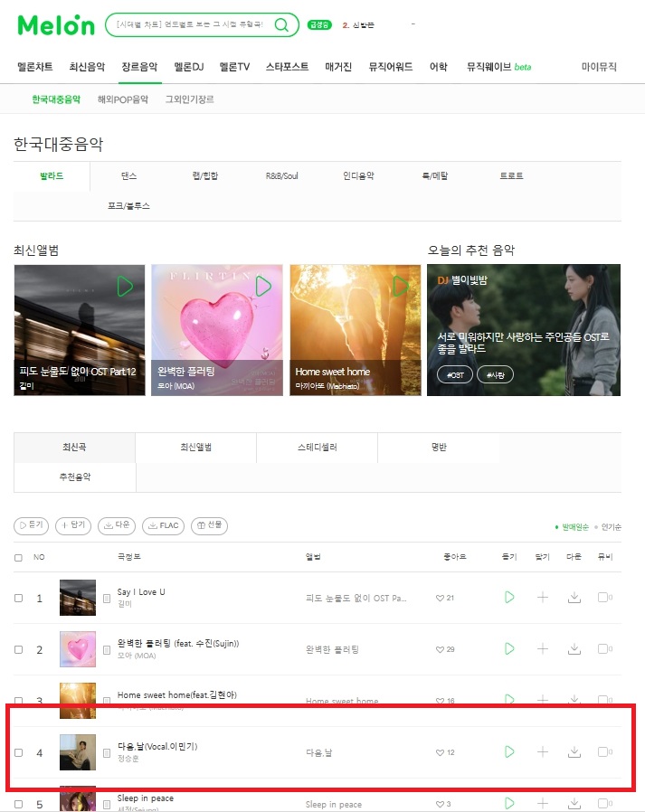The image size is (645, 812).
Task: Click the search magnifier icon
Action: click(281, 24)
